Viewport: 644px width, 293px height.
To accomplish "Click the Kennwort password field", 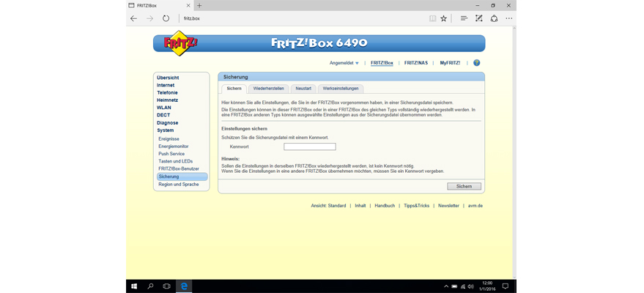I will point(309,146).
